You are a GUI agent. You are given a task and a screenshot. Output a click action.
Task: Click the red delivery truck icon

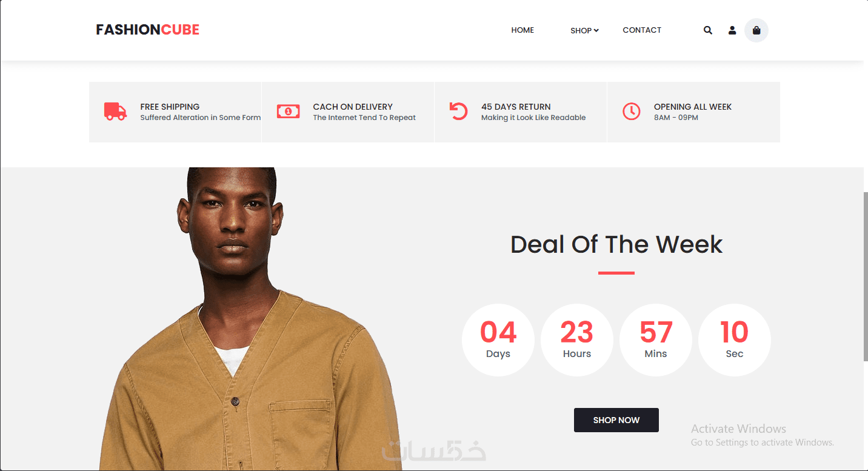click(115, 112)
